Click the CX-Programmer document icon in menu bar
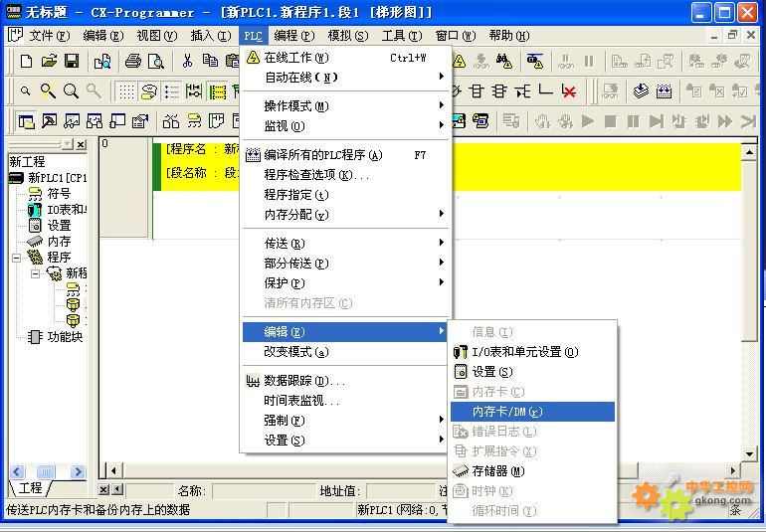 [15, 35]
